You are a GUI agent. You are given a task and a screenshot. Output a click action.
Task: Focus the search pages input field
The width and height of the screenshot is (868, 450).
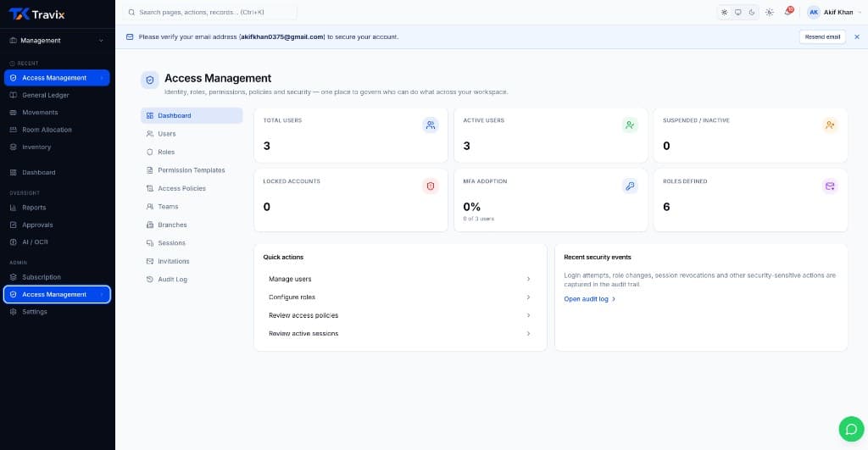210,12
